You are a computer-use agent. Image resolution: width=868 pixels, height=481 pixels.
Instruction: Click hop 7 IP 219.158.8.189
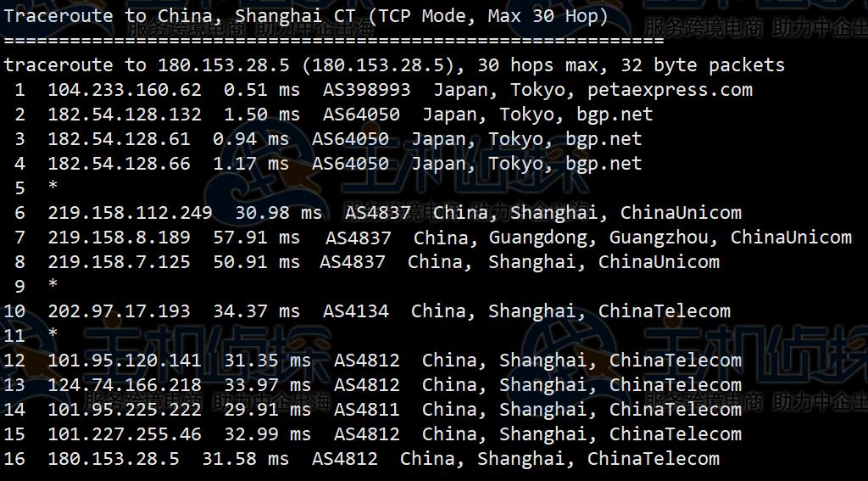pos(119,238)
